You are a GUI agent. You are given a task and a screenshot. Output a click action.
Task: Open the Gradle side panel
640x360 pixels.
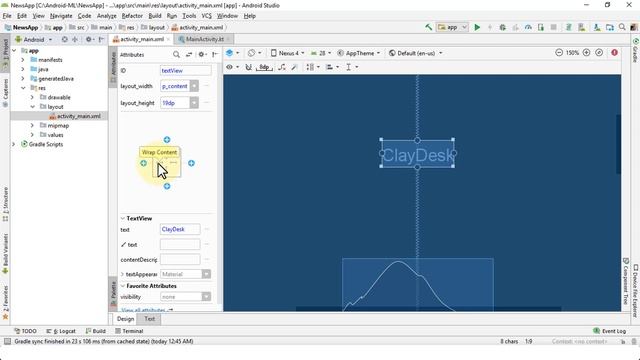[635, 50]
